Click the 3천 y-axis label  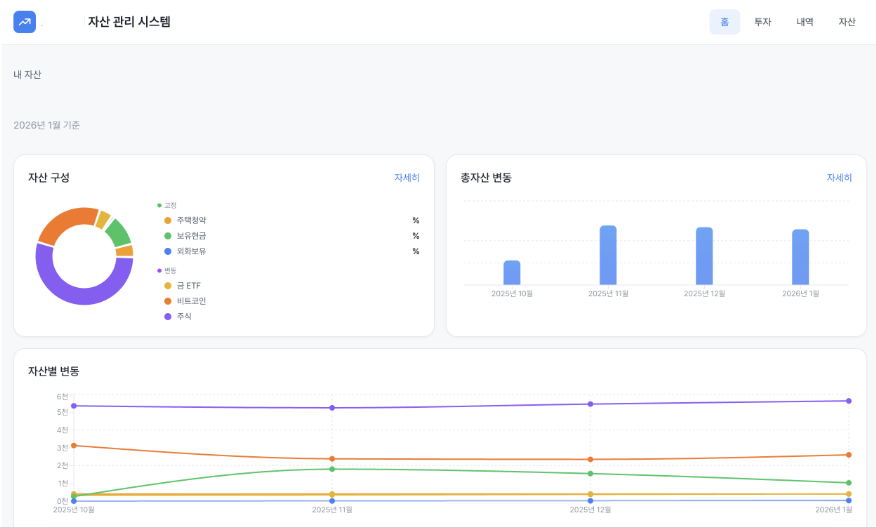62,448
